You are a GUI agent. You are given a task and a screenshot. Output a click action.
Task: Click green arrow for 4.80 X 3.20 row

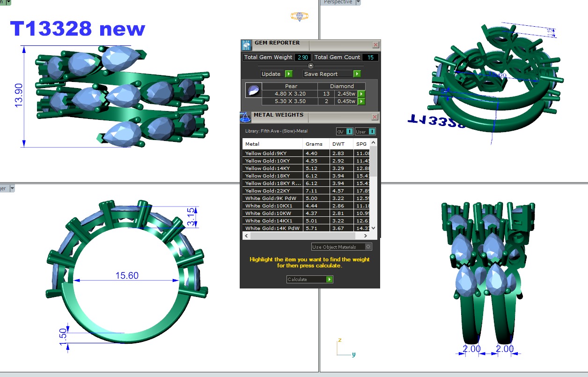(361, 94)
